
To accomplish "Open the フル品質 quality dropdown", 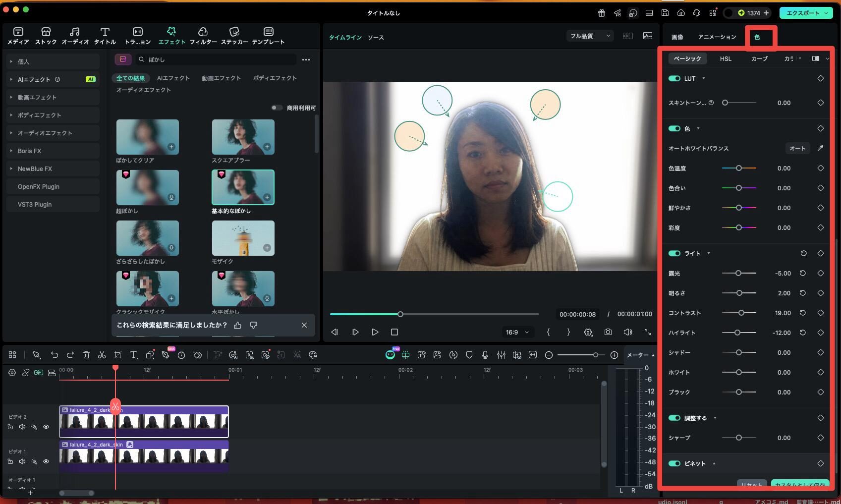I will [590, 36].
